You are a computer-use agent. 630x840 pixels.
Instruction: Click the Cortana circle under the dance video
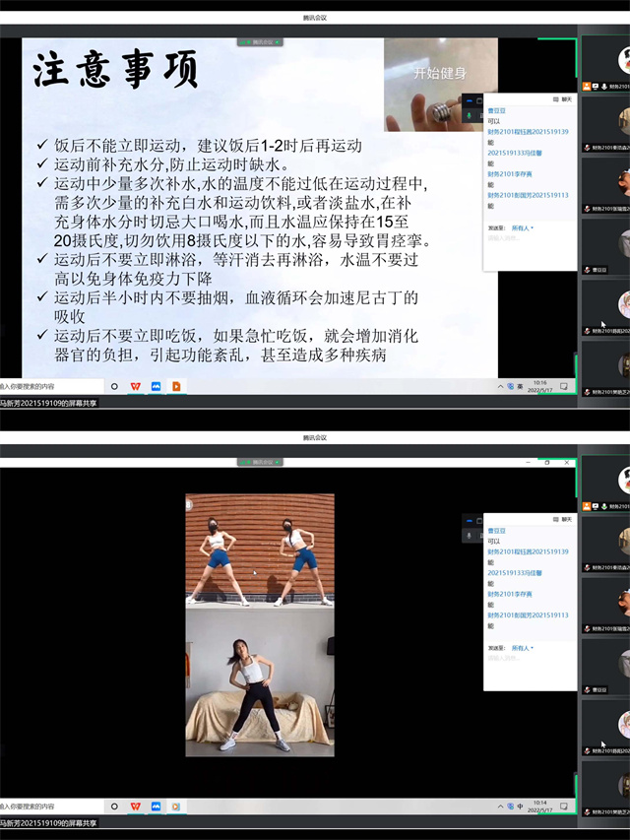114,807
